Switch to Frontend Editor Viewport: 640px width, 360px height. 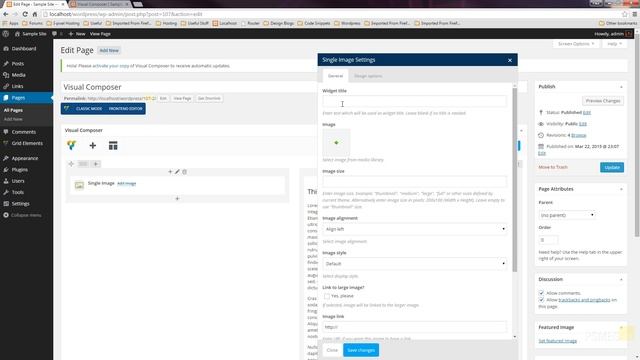coord(126,109)
